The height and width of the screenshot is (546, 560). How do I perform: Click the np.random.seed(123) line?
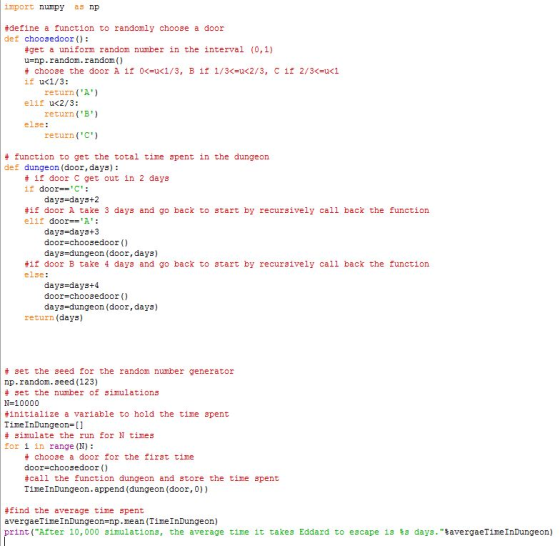(51, 382)
